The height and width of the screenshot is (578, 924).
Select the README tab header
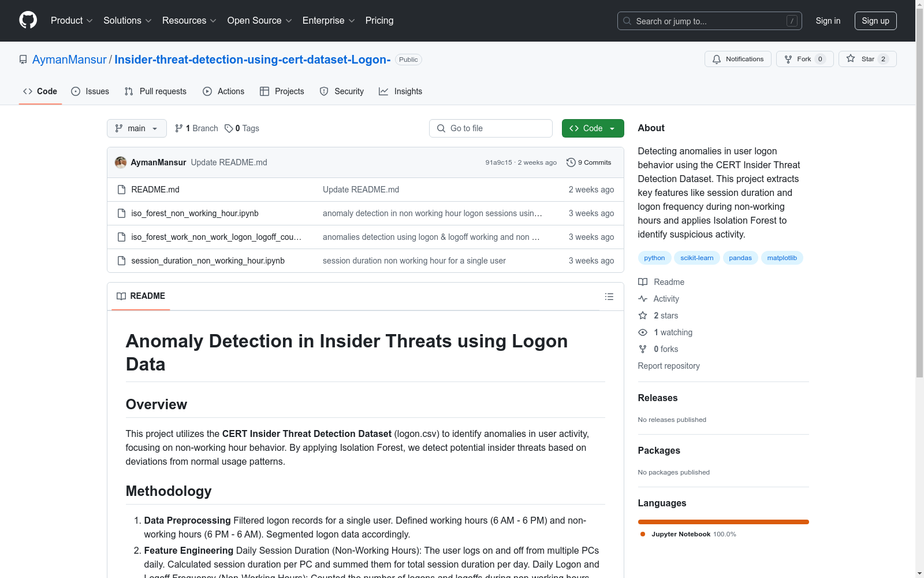point(141,296)
